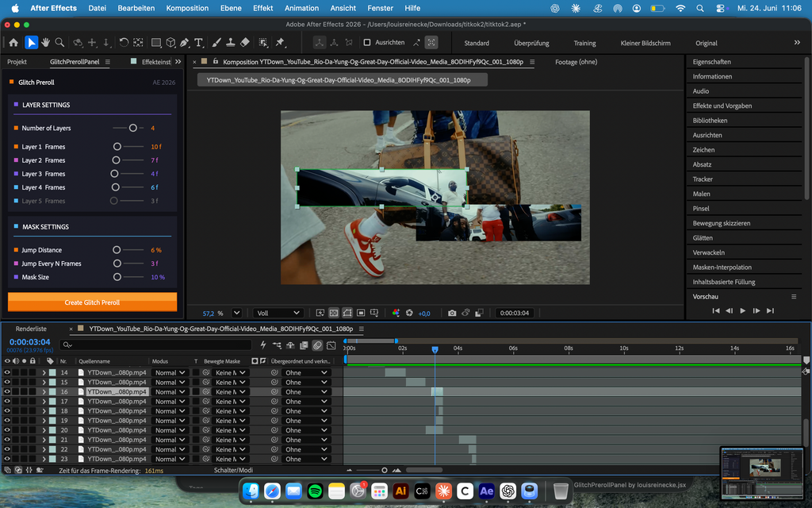Viewport: 812px width, 508px height.
Task: Click the Create Glitch Preroll button
Action: tap(92, 302)
